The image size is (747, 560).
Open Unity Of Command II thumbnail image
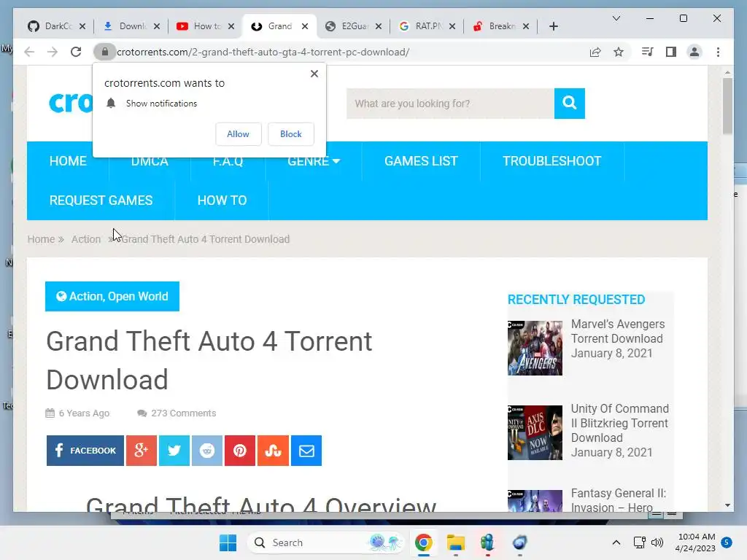tap(535, 433)
